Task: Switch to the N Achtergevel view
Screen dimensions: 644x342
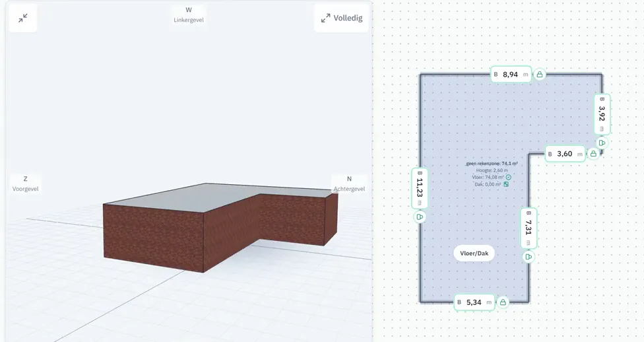Action: [349, 184]
